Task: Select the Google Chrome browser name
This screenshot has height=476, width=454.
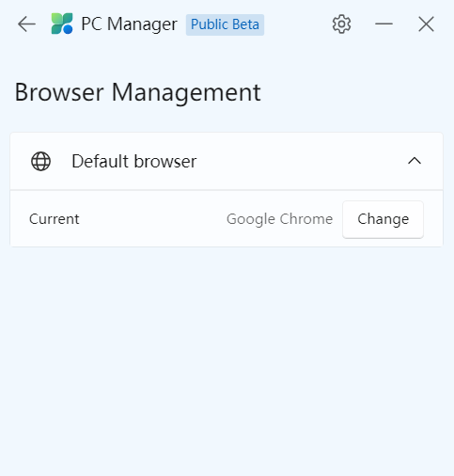Action: 279,219
